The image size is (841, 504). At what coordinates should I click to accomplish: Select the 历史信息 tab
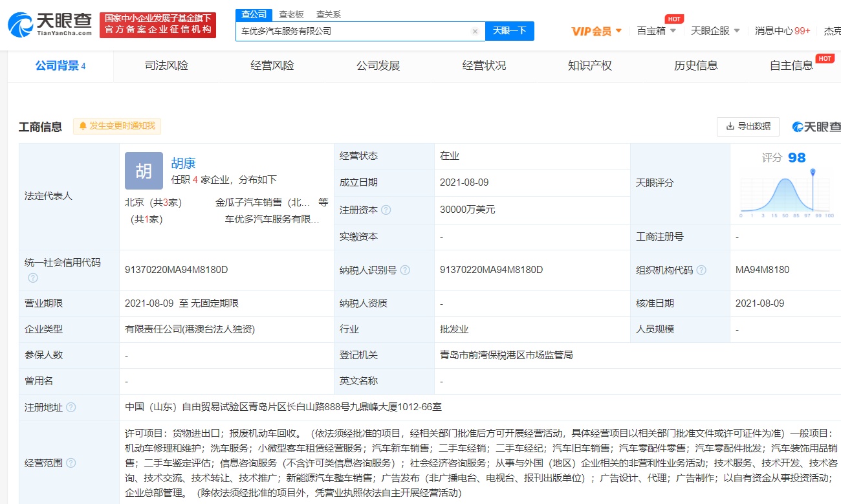click(696, 65)
